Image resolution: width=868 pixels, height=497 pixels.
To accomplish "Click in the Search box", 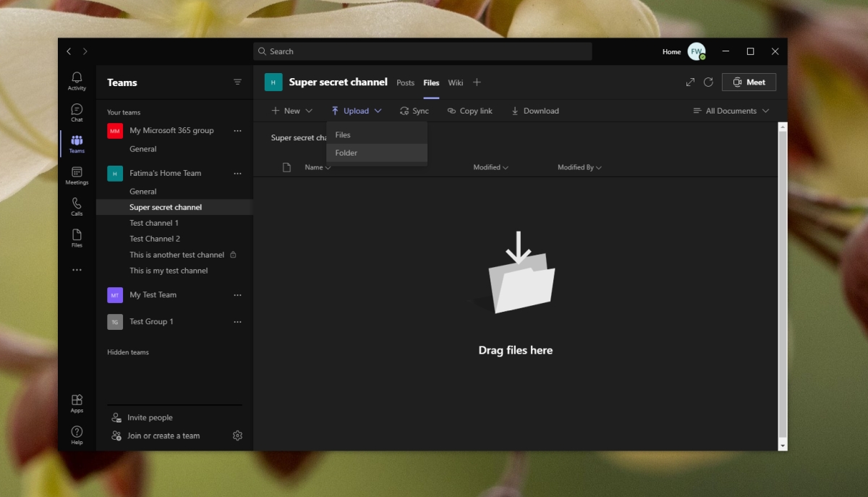I will point(423,51).
